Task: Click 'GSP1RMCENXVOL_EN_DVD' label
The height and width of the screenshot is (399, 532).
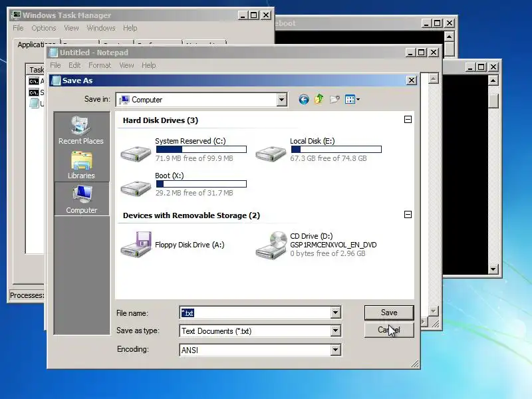Action: pyautogui.click(x=333, y=245)
